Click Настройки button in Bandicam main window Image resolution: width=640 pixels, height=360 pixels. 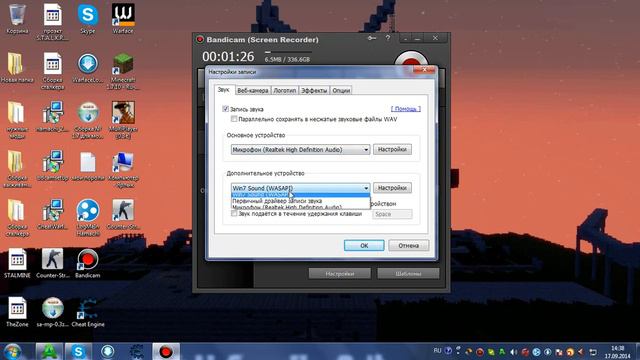click(x=340, y=273)
